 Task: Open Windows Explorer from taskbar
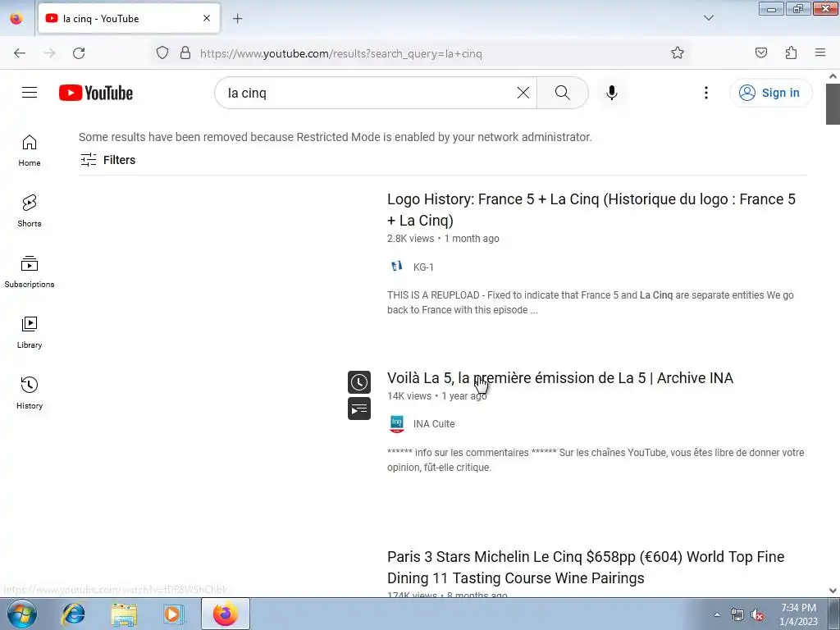coord(124,614)
